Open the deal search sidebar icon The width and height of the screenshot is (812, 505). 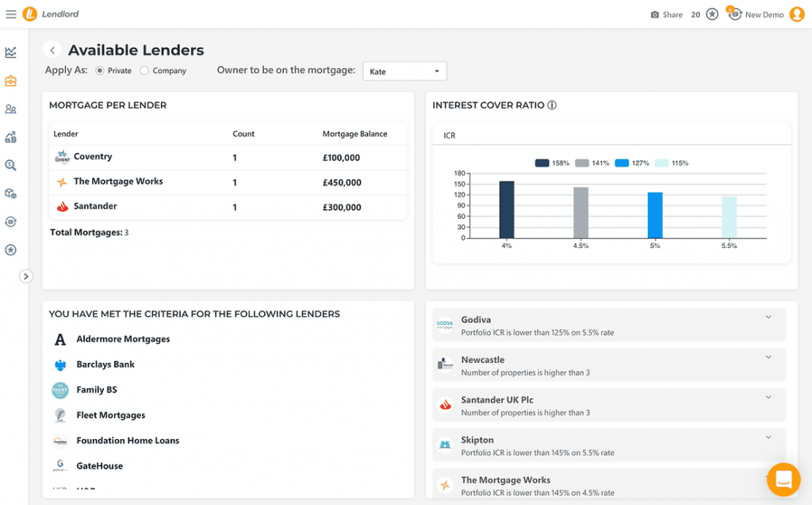pos(11,165)
